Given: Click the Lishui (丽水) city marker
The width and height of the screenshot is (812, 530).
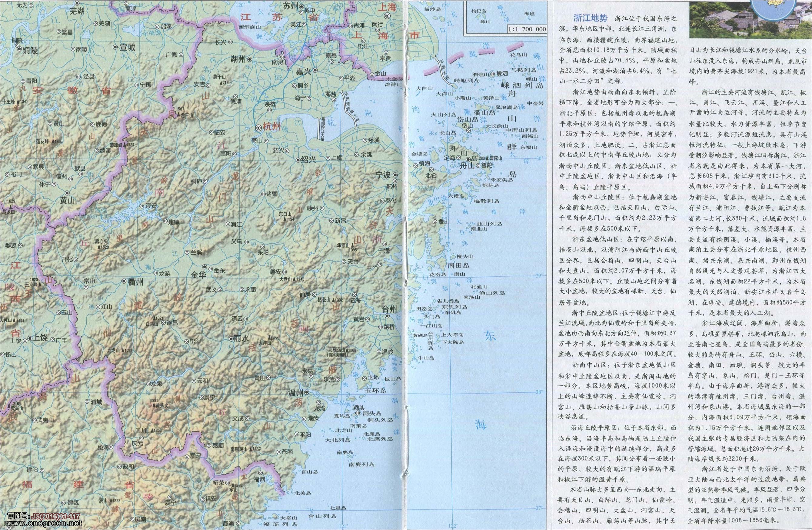Looking at the screenshot, I should pyautogui.click(x=231, y=339).
